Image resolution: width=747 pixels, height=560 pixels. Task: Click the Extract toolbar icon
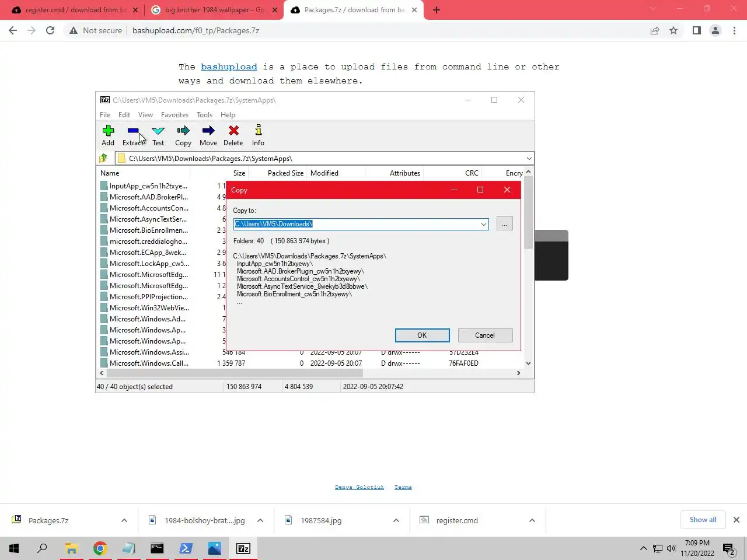coord(133,131)
